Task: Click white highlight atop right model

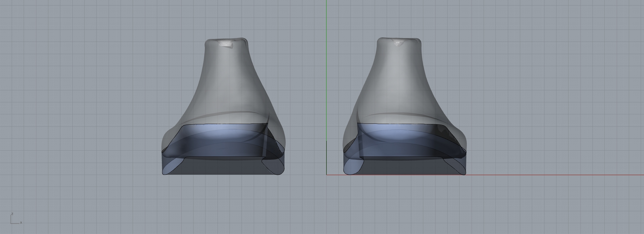Action: click(x=398, y=44)
